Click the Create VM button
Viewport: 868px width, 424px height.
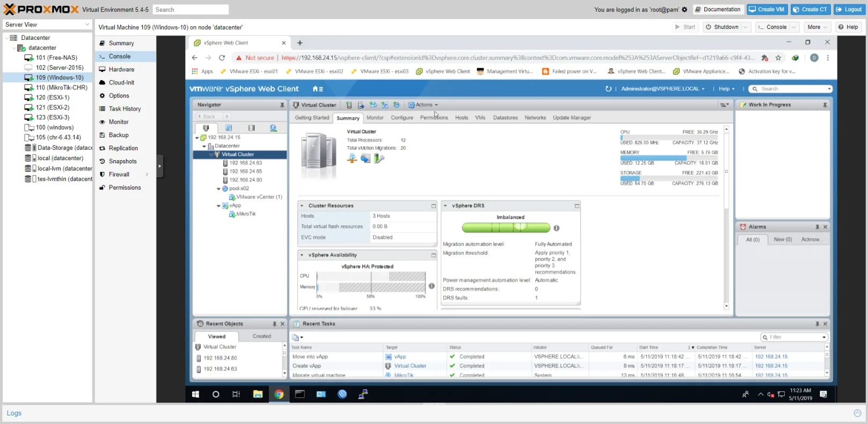(766, 9)
